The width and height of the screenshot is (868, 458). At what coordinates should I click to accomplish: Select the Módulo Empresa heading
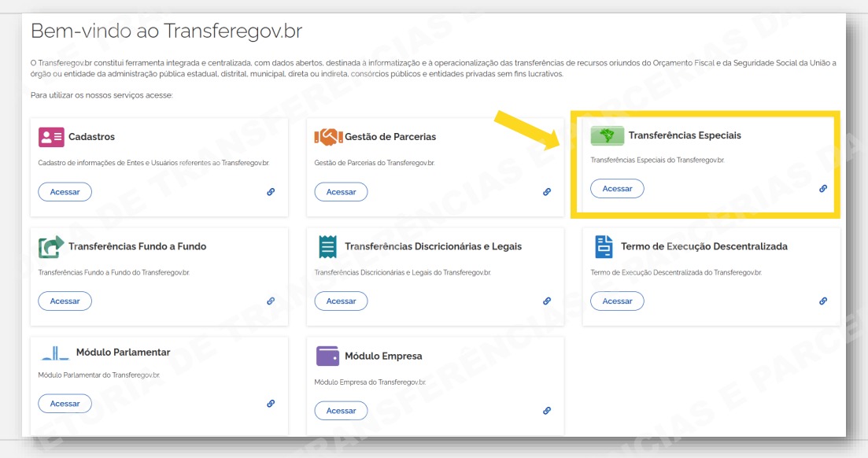point(383,356)
